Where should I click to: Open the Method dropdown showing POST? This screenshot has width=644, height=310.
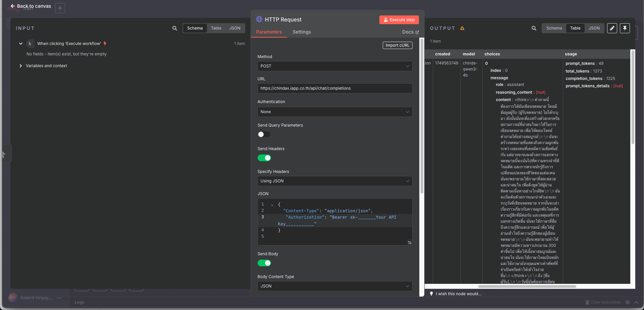tap(334, 66)
